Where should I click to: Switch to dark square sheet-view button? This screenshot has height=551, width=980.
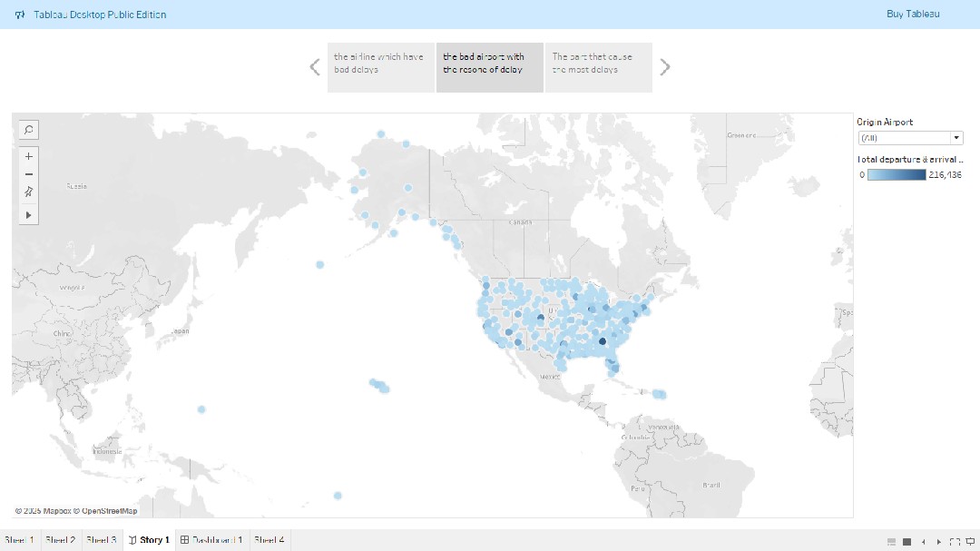pyautogui.click(x=906, y=541)
